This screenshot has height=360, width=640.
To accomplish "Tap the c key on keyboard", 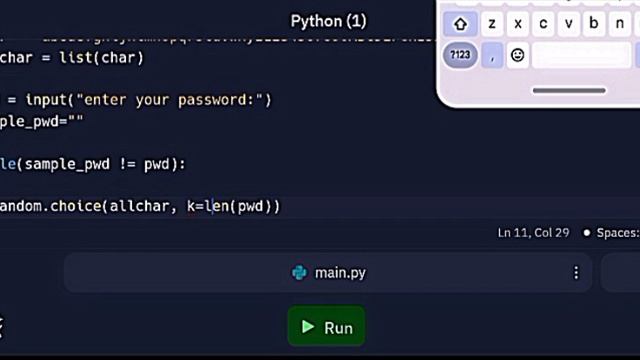I will click(543, 24).
